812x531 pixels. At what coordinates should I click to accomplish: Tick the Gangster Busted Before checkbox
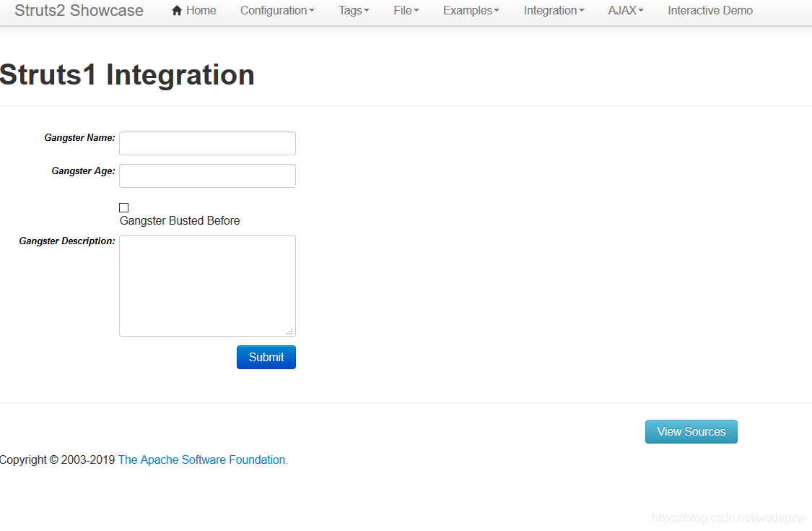tap(123, 207)
